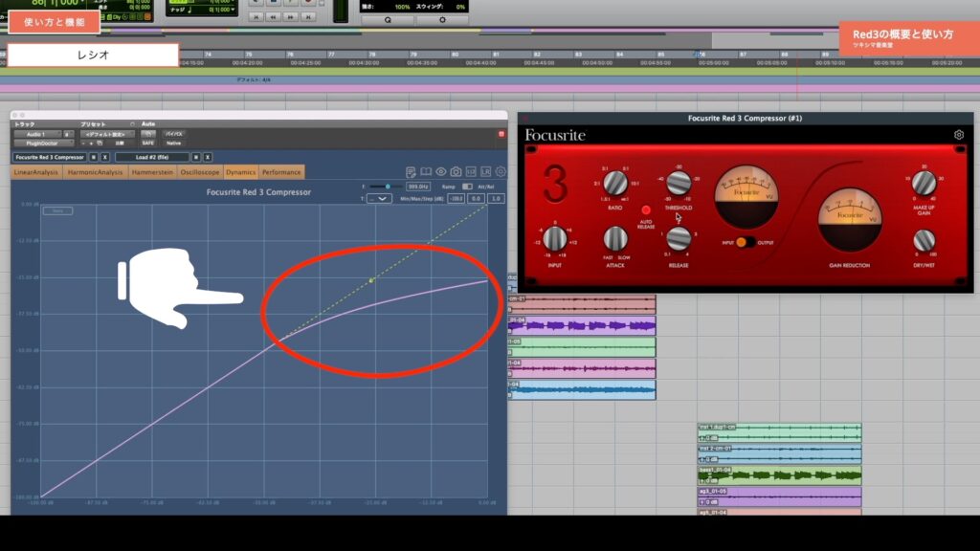Click the Pro Tools fast-forward transport button
This screenshot has height=551, width=980.
[291, 17]
